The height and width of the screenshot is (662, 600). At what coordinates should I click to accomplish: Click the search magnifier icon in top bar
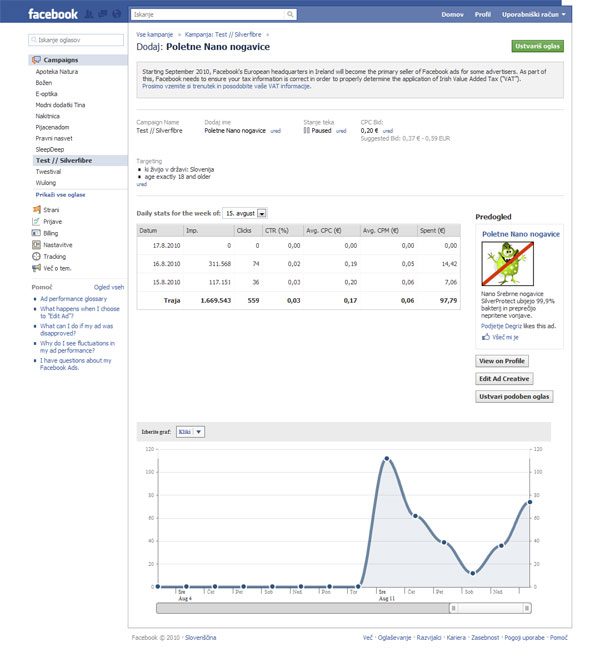(x=290, y=14)
